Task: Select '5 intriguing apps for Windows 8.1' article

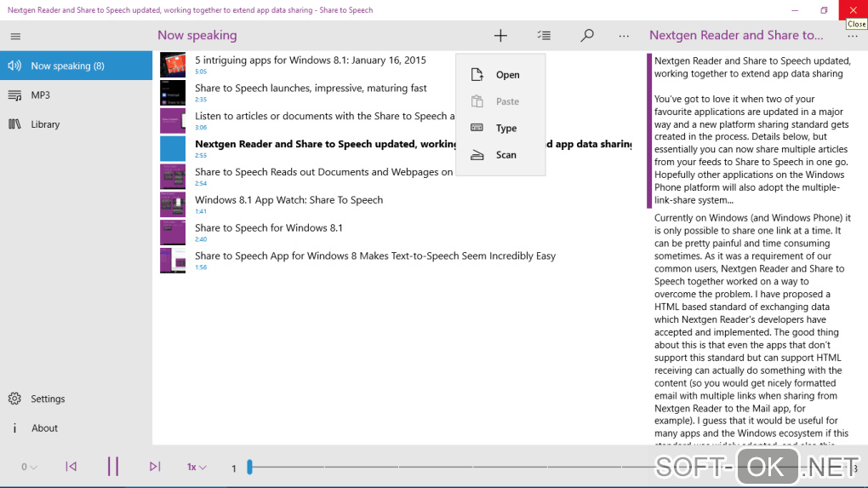Action: point(311,60)
